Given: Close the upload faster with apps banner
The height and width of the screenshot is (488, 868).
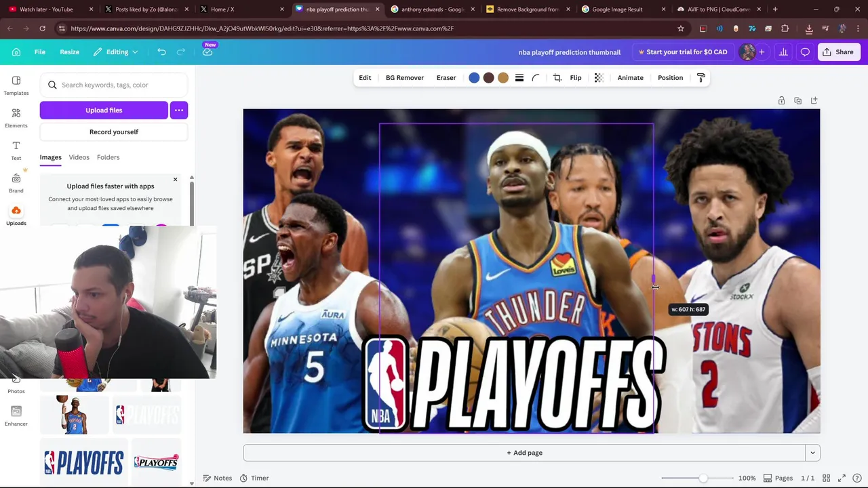Looking at the screenshot, I should click(175, 180).
